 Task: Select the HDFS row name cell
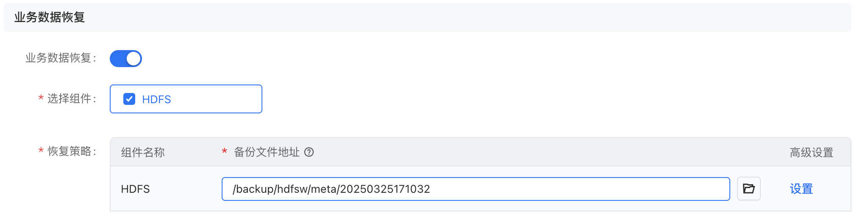coord(135,189)
